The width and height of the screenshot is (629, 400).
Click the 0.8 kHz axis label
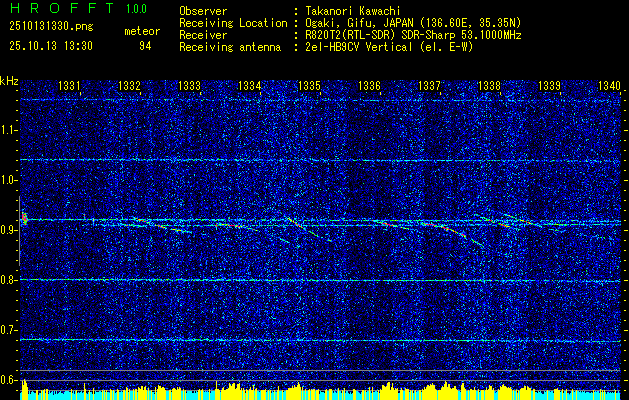tap(8, 280)
